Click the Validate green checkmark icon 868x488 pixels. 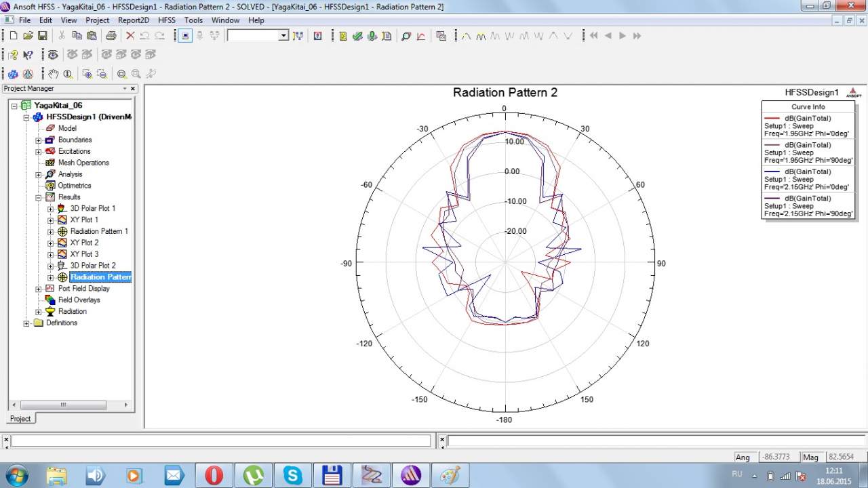tap(357, 36)
